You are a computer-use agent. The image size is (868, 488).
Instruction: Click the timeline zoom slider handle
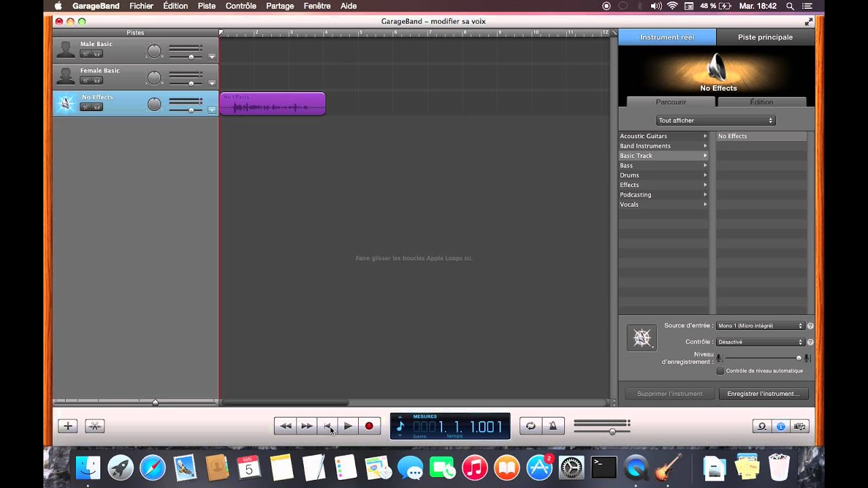[155, 403]
